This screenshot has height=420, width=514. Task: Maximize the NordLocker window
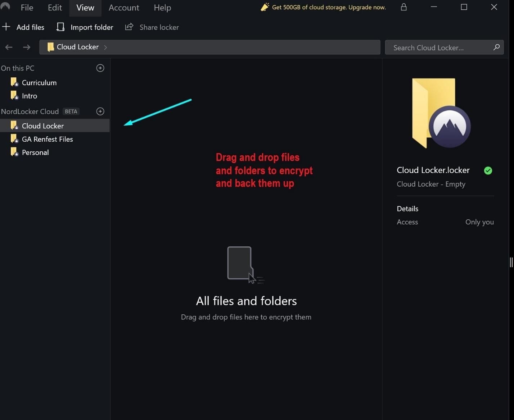(464, 7)
